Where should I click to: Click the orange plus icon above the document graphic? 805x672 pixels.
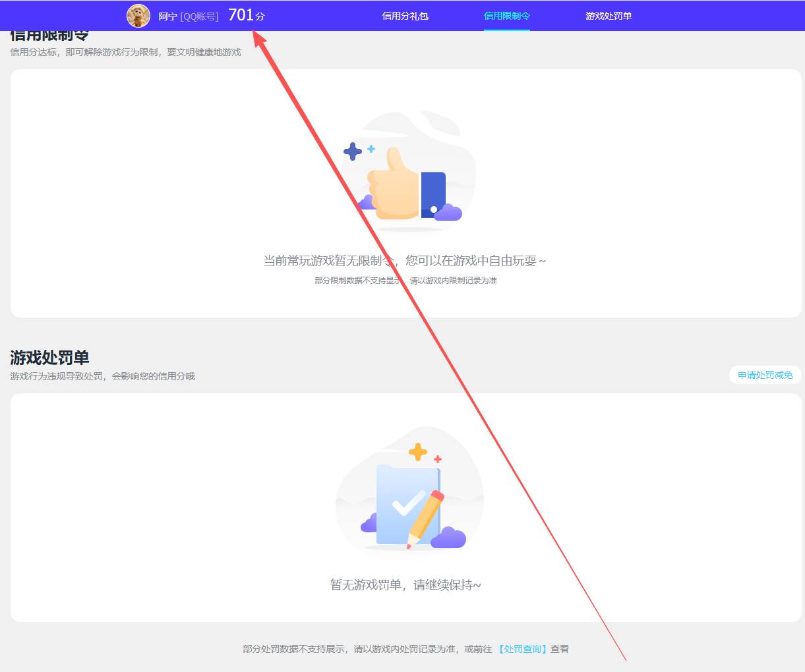[417, 452]
